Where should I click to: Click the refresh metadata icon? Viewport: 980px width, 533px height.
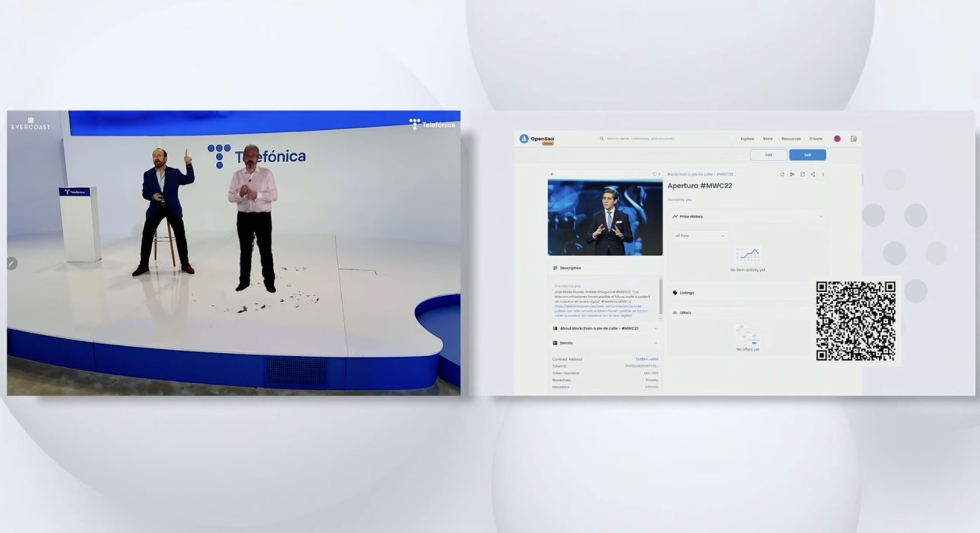click(782, 174)
